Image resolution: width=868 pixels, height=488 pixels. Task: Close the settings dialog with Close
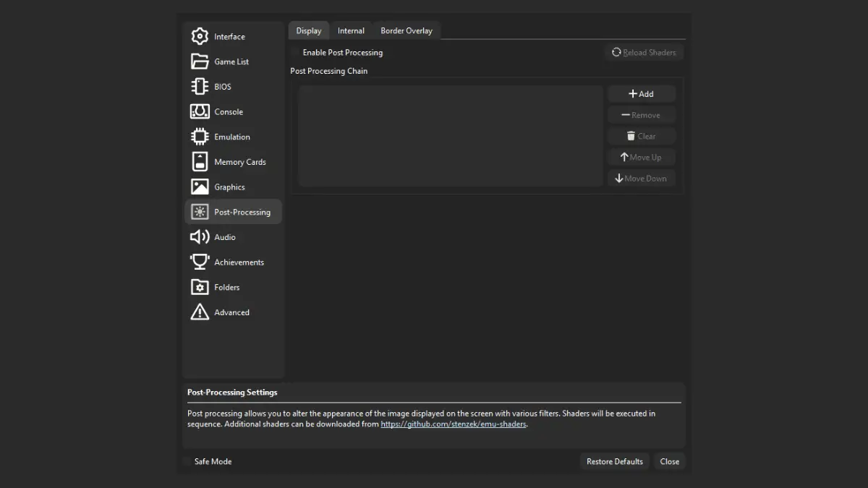tap(670, 461)
